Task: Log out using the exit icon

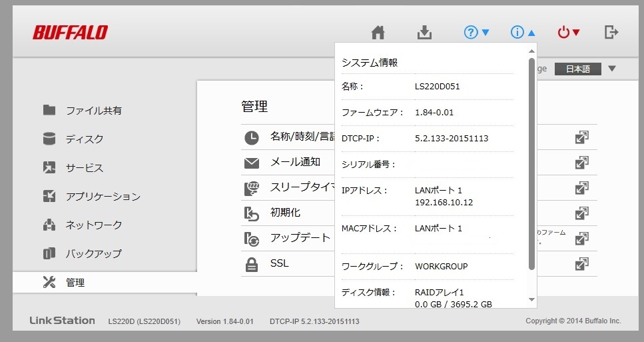Action: click(x=611, y=32)
